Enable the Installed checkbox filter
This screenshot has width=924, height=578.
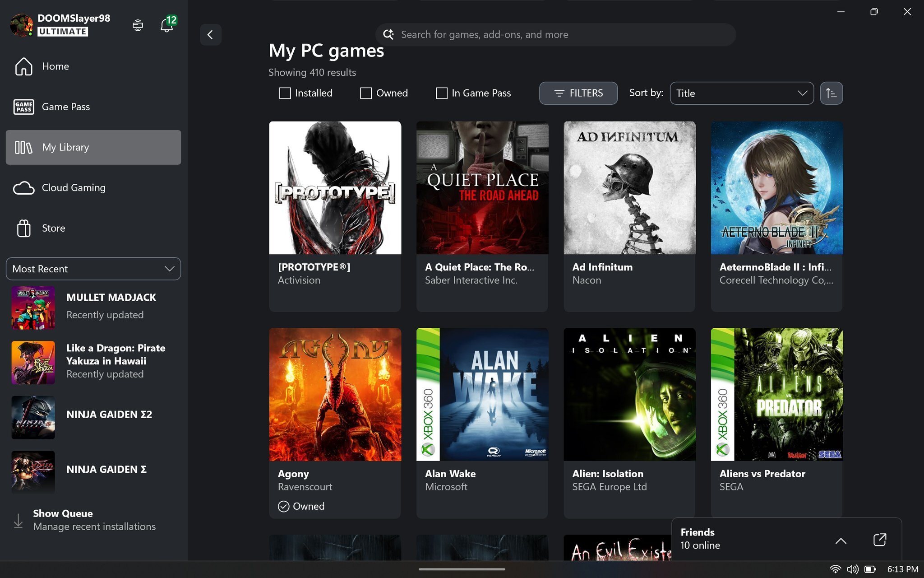[x=285, y=93]
